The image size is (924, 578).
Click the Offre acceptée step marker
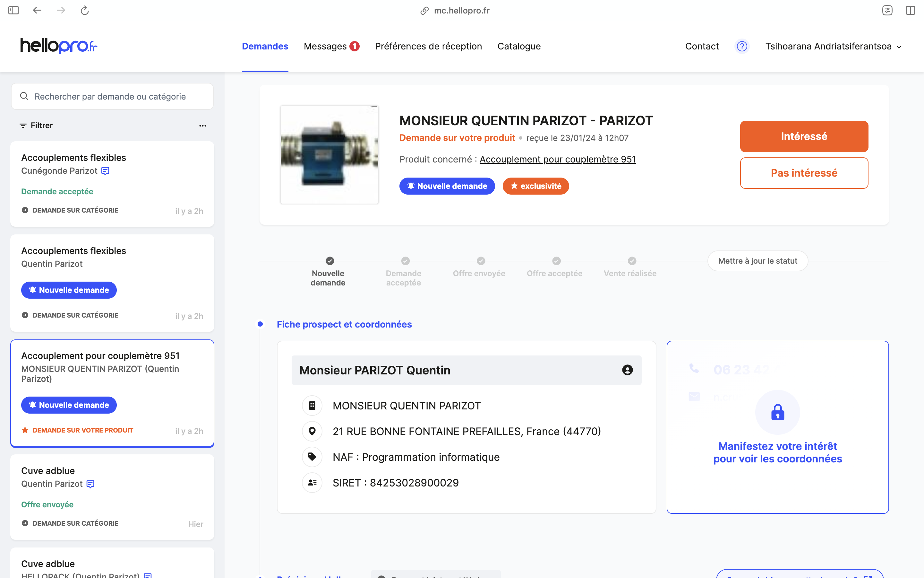[557, 261]
